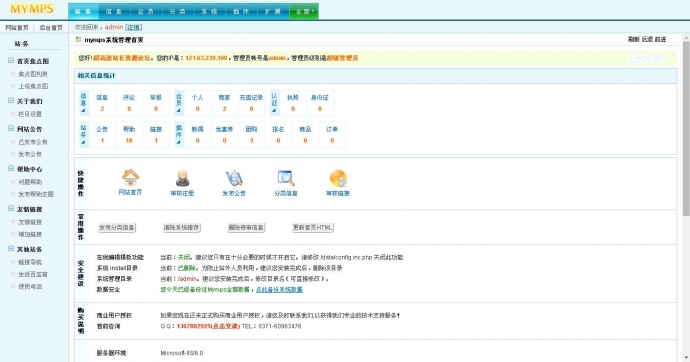Click the 举报 count stat cell

(156, 103)
